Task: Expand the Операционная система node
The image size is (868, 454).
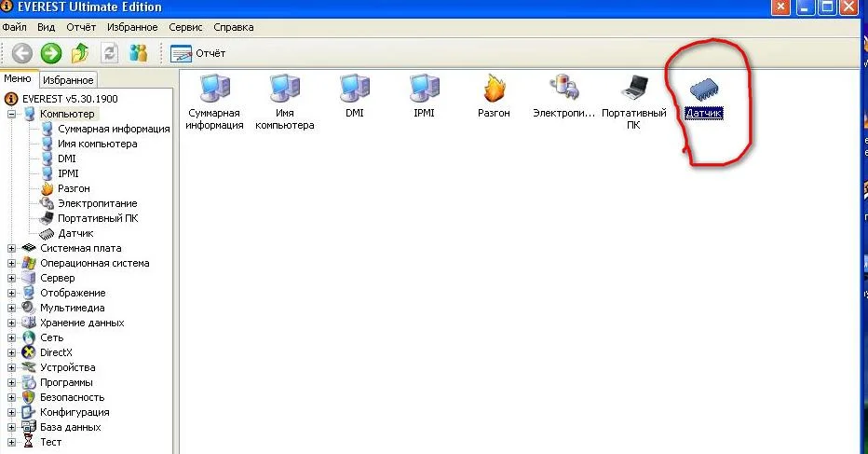Action: (x=11, y=263)
